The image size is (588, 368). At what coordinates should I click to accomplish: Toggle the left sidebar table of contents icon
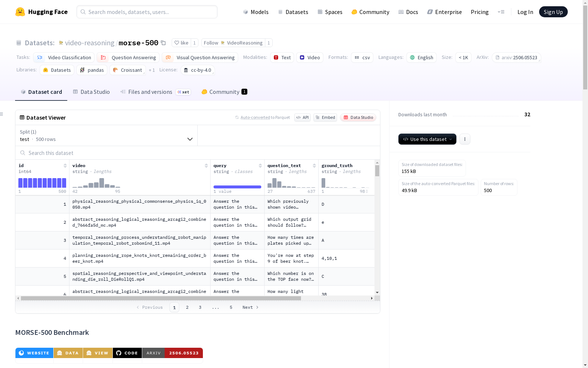point(2,114)
